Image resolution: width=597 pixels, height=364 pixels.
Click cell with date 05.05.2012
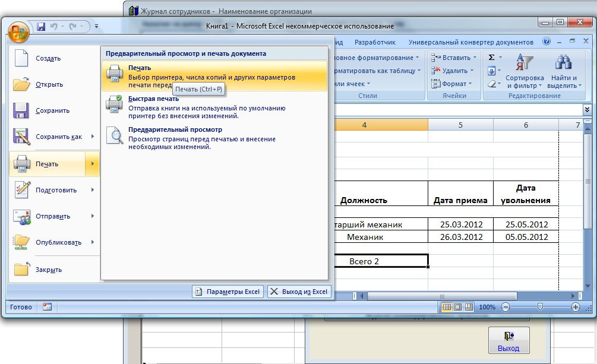coord(526,237)
